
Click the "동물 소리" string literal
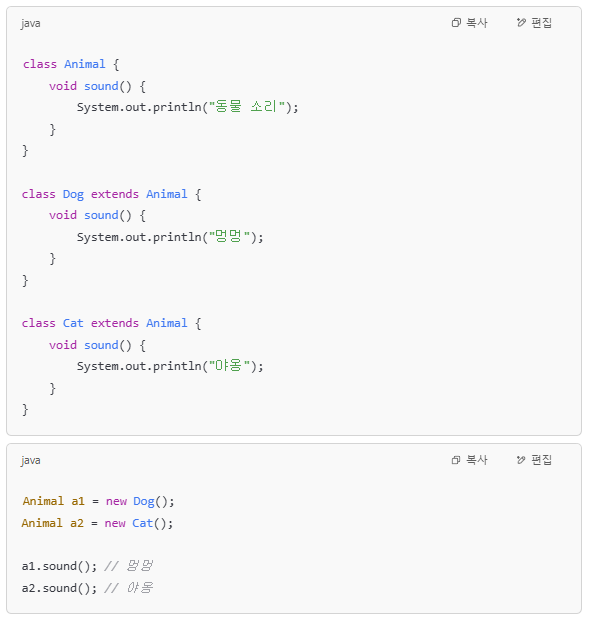[247, 107]
